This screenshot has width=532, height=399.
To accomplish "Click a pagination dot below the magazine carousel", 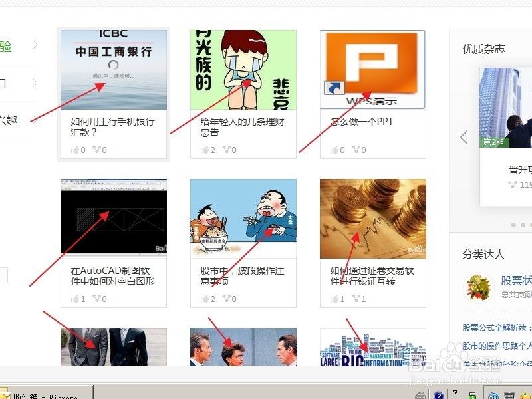I will coord(513,225).
